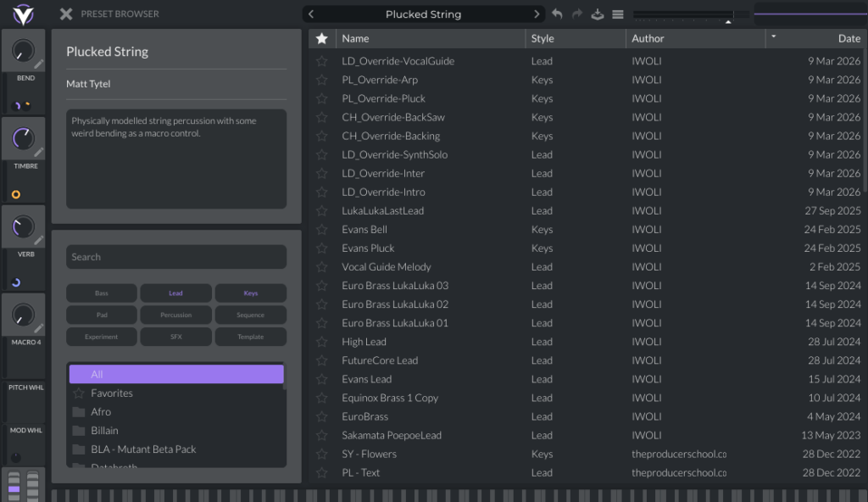Close the preset browser with the X icon

click(x=66, y=14)
